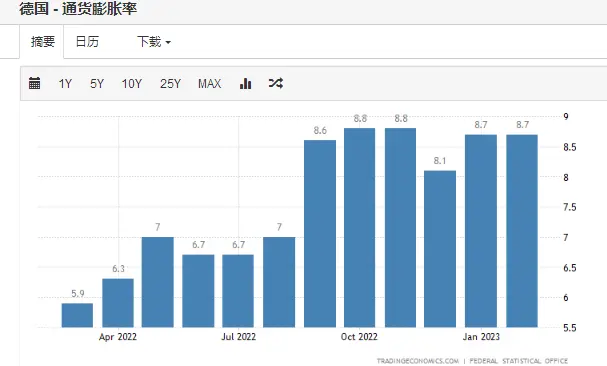Image resolution: width=607 pixels, height=366 pixels.
Task: Select the 5Y time range
Action: point(97,84)
